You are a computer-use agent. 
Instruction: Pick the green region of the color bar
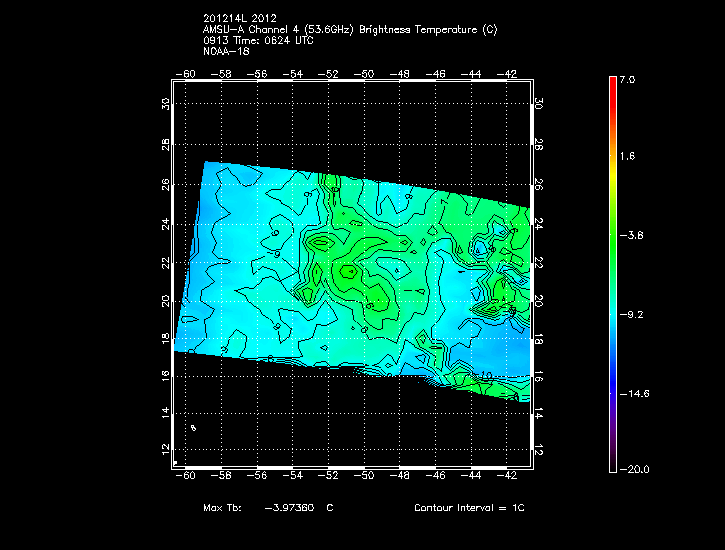point(613,236)
